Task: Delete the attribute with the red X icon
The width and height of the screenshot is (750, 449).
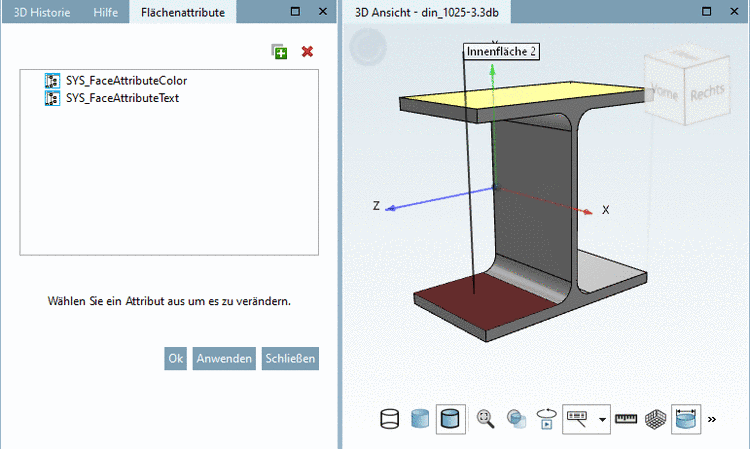Action: [308, 52]
